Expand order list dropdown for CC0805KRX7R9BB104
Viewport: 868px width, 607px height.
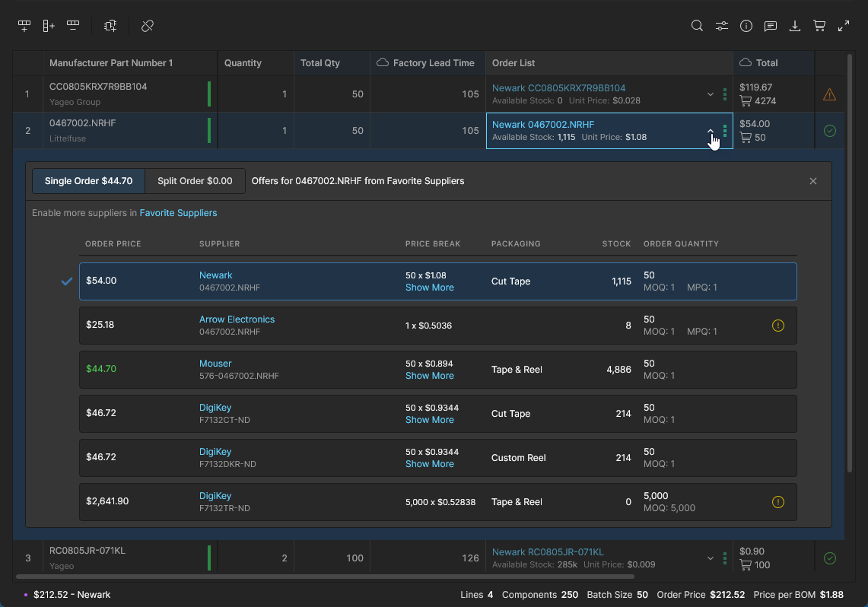tap(711, 94)
